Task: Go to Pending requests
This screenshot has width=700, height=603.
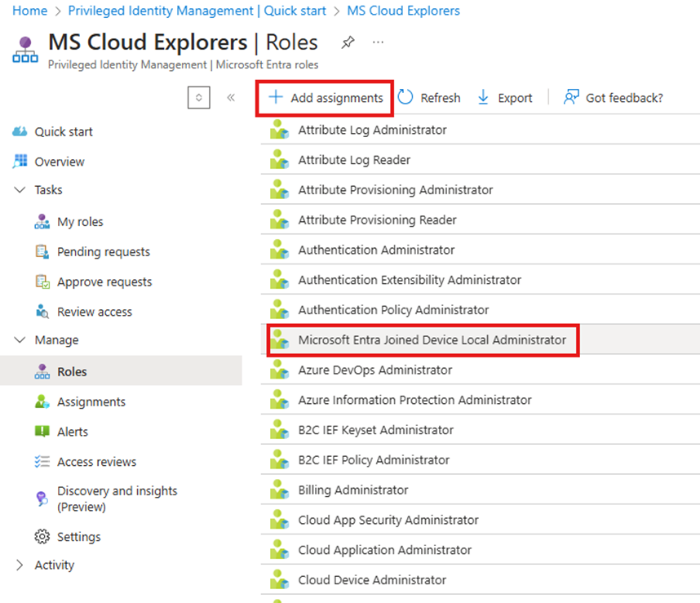Action: click(x=103, y=252)
